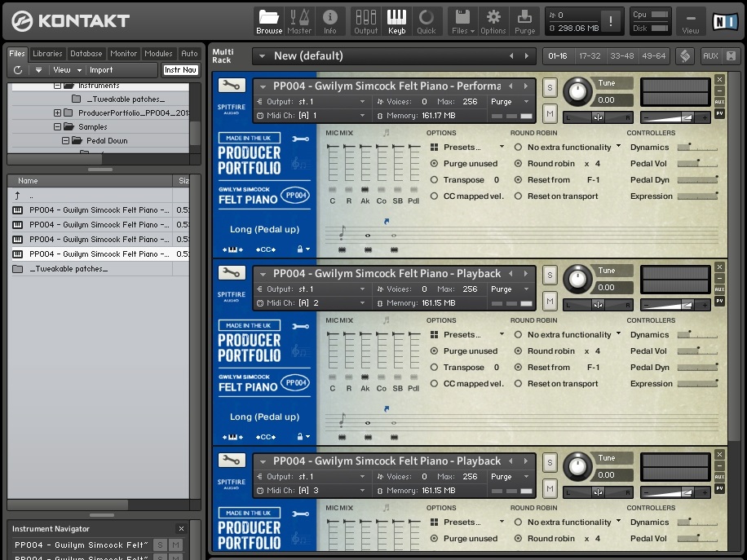The image size is (747, 560).
Task: Click the keyboard mapping icon in first instrument
Action: click(x=232, y=249)
